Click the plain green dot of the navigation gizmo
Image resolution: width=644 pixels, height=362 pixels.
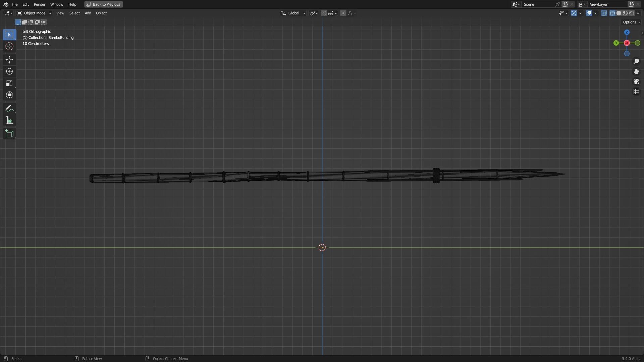pos(638,43)
